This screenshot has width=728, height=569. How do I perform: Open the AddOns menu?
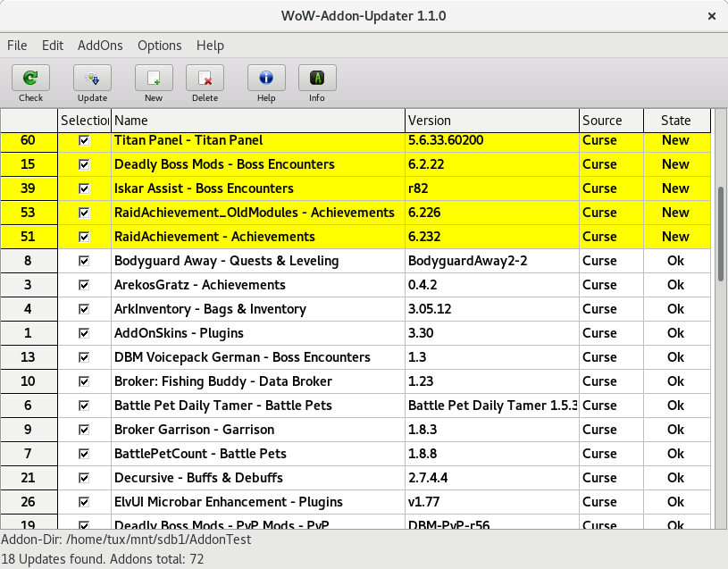(x=100, y=46)
